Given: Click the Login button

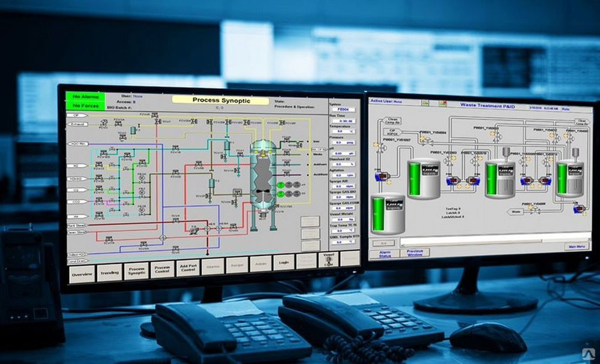Looking at the screenshot, I should pos(282,263).
